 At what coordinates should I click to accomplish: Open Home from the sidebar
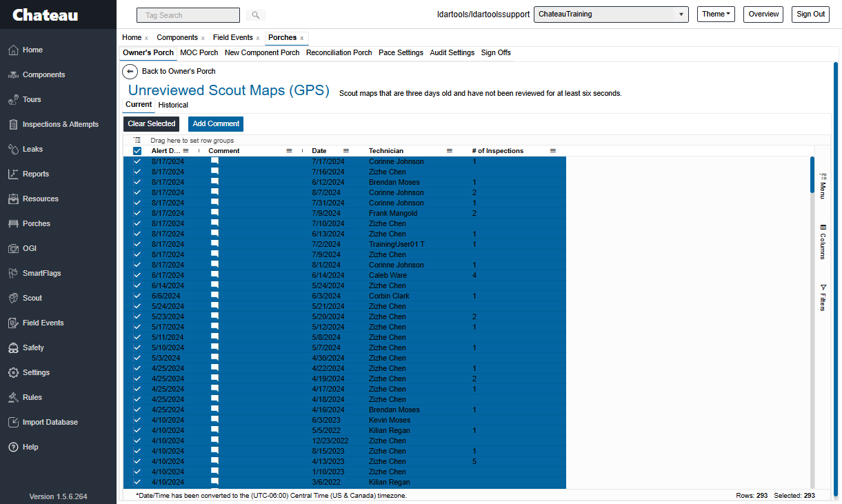tap(32, 50)
